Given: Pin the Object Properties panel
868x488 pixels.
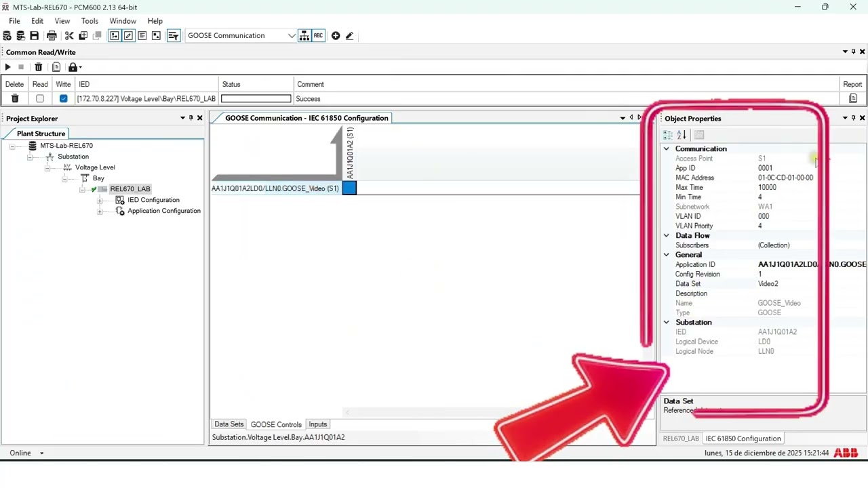Looking at the screenshot, I should (853, 119).
